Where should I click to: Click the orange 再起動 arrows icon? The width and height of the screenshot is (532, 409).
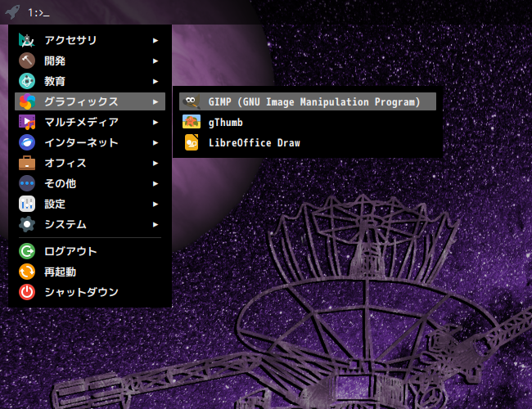(x=27, y=272)
